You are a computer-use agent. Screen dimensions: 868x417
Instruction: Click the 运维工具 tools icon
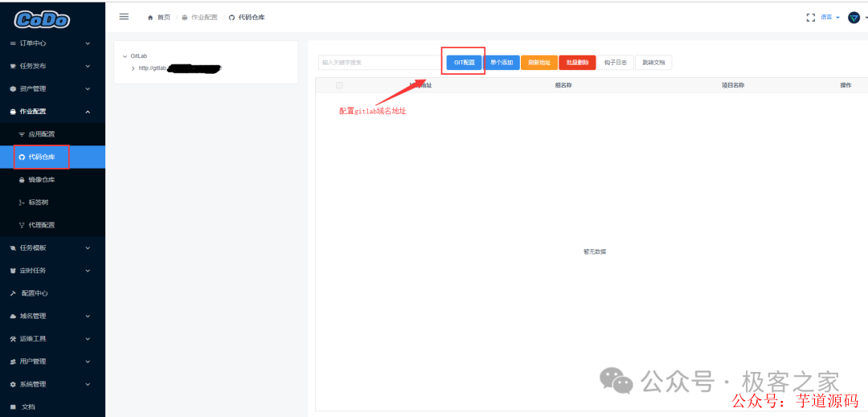coord(14,339)
